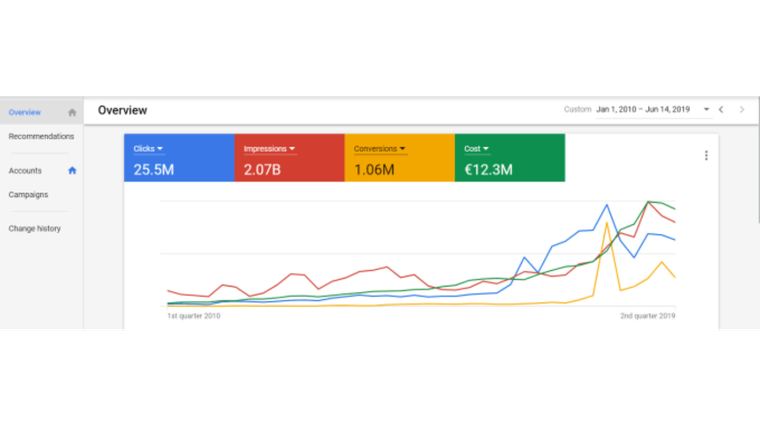Expand the Cost metric dropdown

coord(487,149)
